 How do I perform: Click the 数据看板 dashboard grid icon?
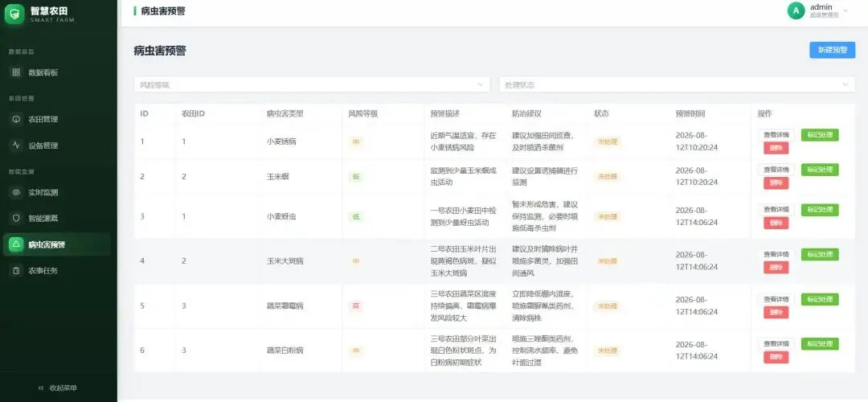(x=16, y=72)
